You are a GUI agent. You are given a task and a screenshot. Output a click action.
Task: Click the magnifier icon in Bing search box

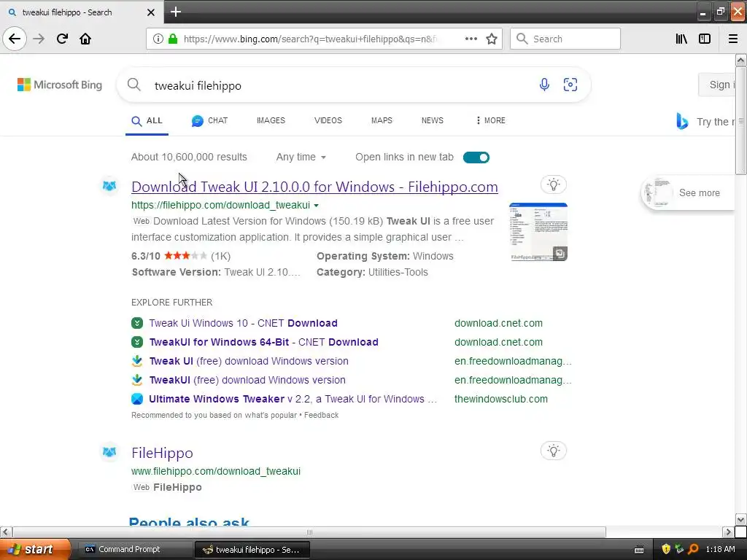pyautogui.click(x=134, y=85)
